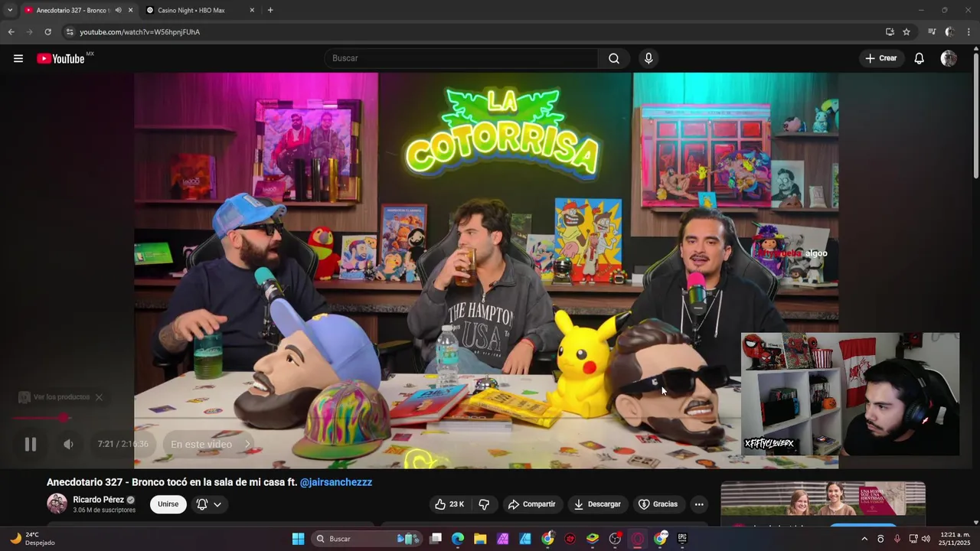Open more actions three-dot menu under video
Screen dimensions: 980x551
point(698,504)
